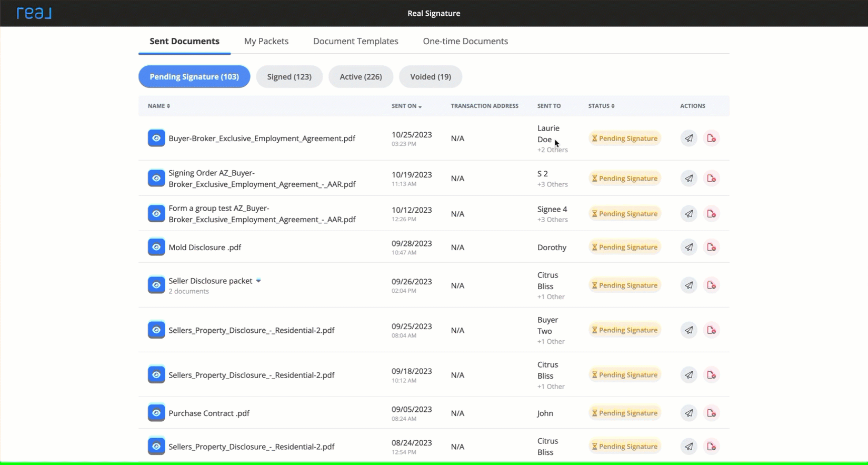Screen dimensions: 868x465
Task: Click recipient name John
Action: (x=545, y=413)
